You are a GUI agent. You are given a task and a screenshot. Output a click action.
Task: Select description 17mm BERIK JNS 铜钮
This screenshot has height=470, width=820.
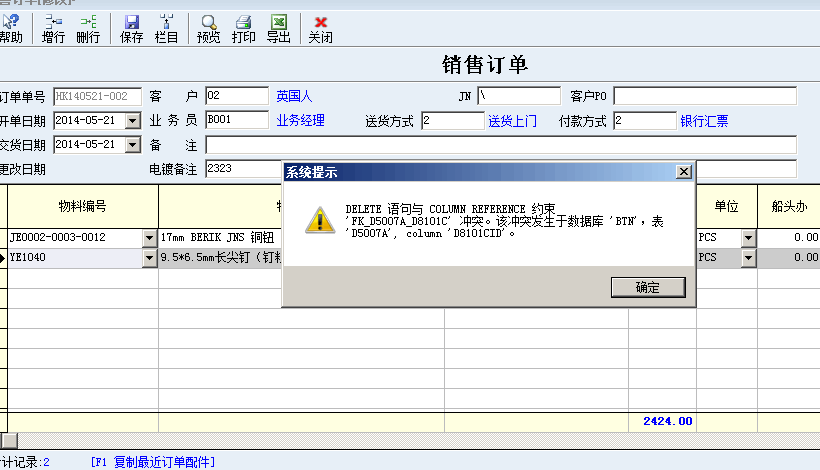click(x=220, y=238)
